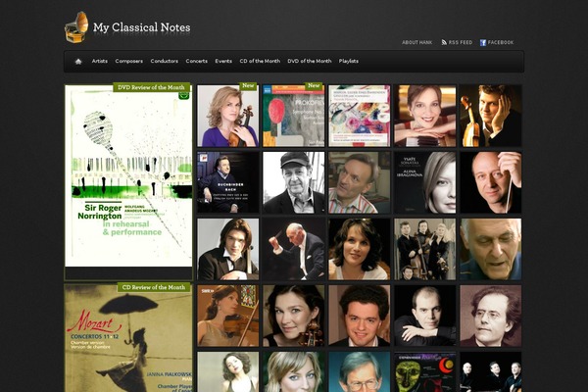The width and height of the screenshot is (588, 392).
Task: Open the string quartet group thumbnail
Action: pyautogui.click(x=425, y=250)
